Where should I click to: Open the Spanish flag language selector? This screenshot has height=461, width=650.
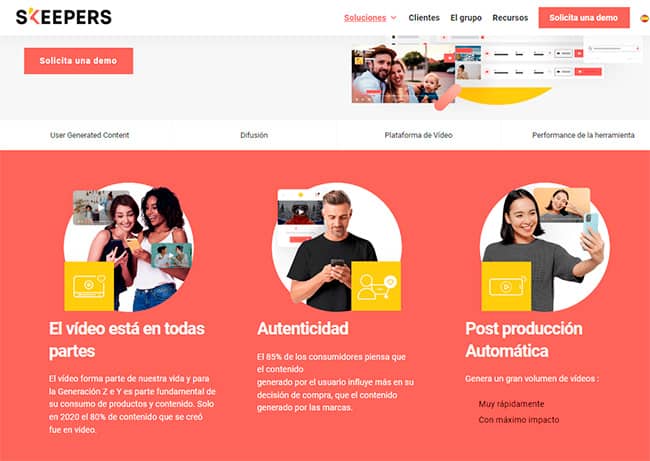(645, 18)
